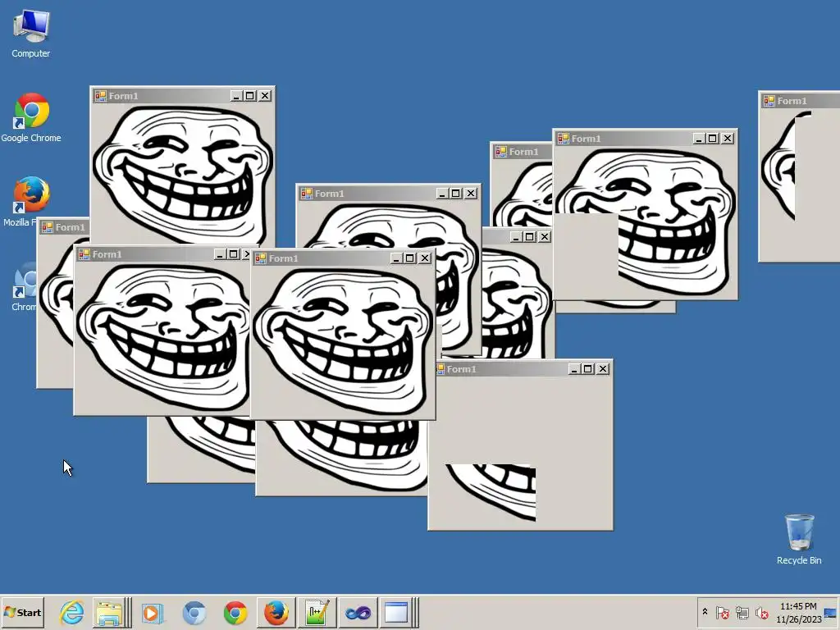
Task: Click the Form1 title cut off at the screen edge
Action: click(x=792, y=101)
